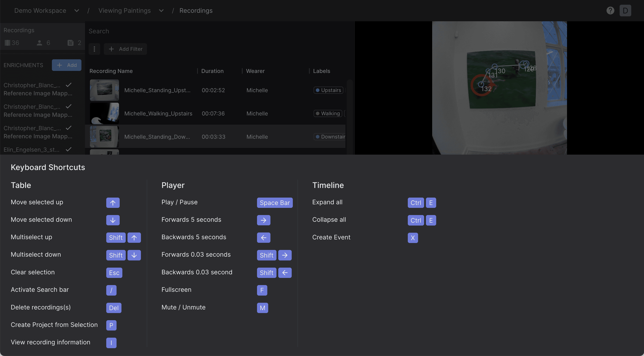Click the three-dot options icon beside Add Filter
Image resolution: width=644 pixels, height=356 pixels.
tap(94, 49)
